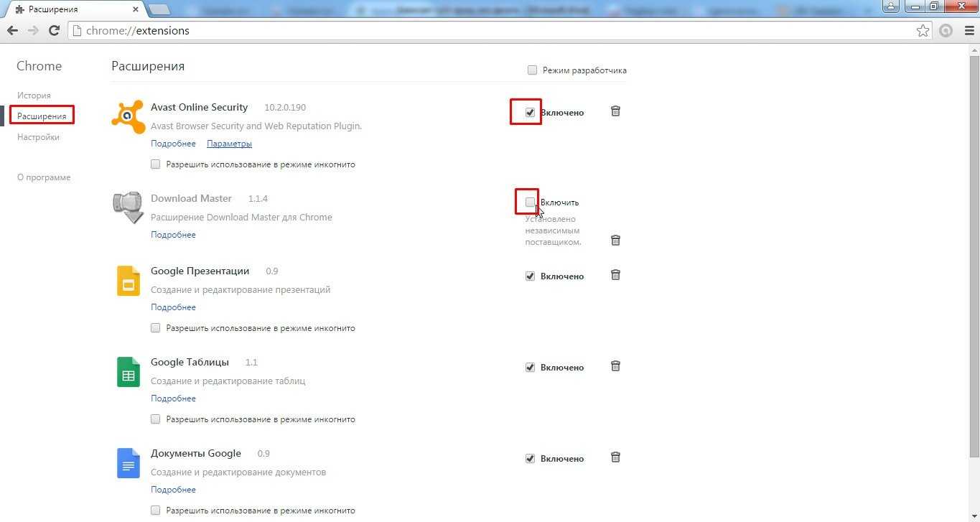The image size is (980, 522).
Task: Disable the Avast Online Security extension checkbox
Action: pyautogui.click(x=531, y=113)
